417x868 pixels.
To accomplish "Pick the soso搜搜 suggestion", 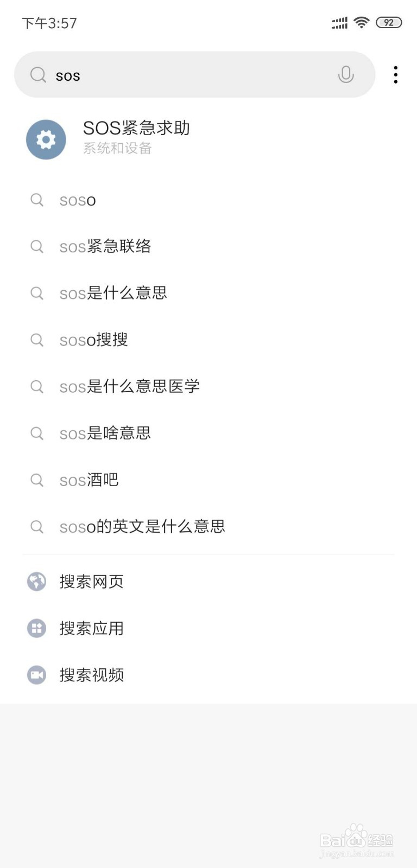I will tap(93, 340).
